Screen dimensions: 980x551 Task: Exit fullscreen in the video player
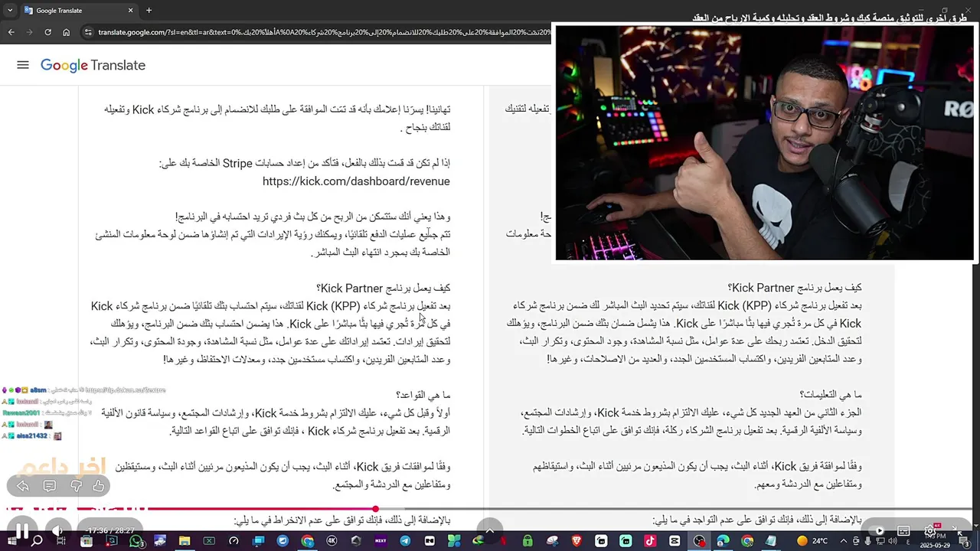tap(957, 530)
